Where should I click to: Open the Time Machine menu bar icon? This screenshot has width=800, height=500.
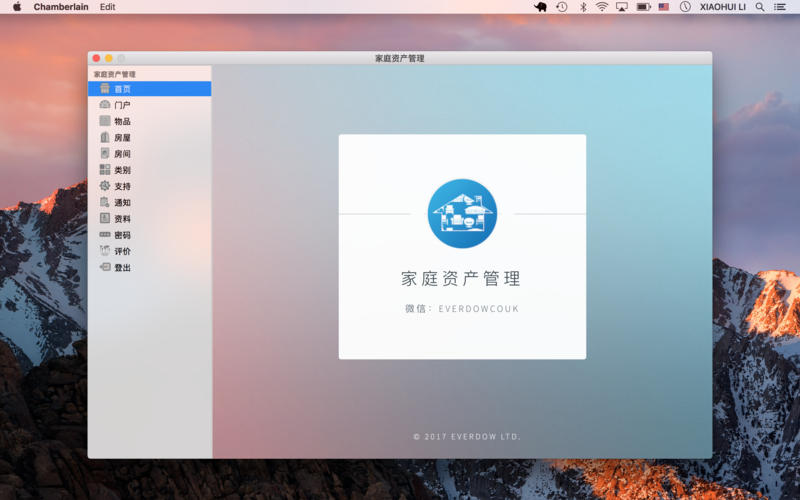562,7
